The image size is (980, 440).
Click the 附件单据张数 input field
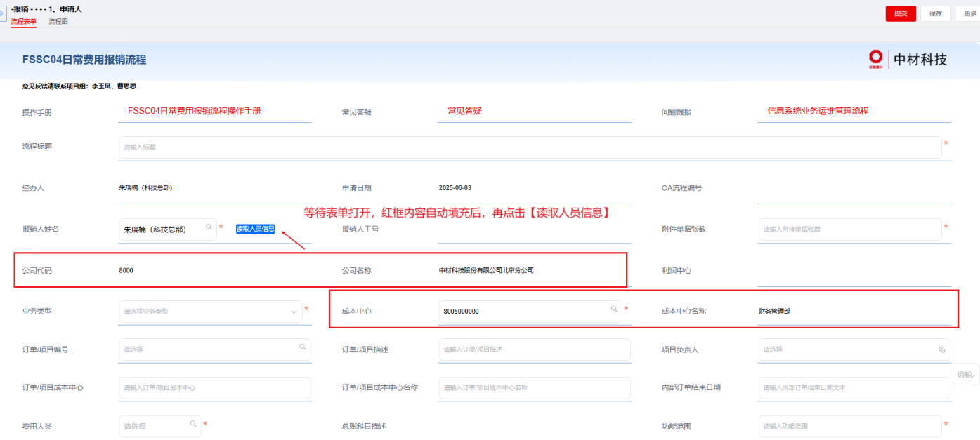click(850, 229)
